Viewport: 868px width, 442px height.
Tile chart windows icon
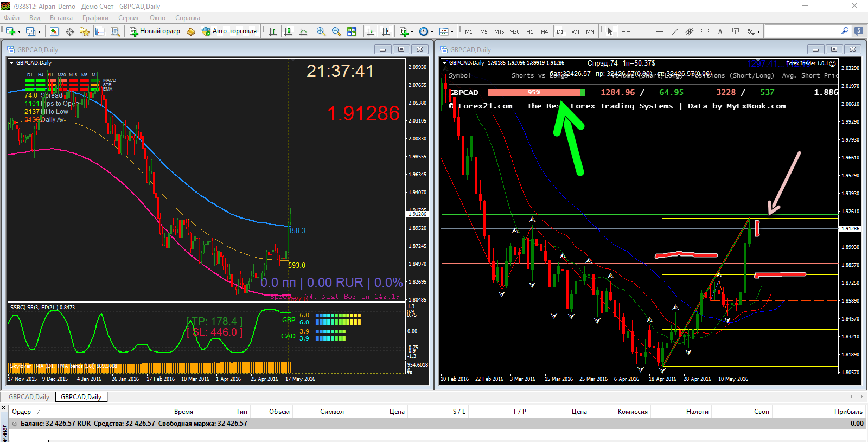coord(352,31)
